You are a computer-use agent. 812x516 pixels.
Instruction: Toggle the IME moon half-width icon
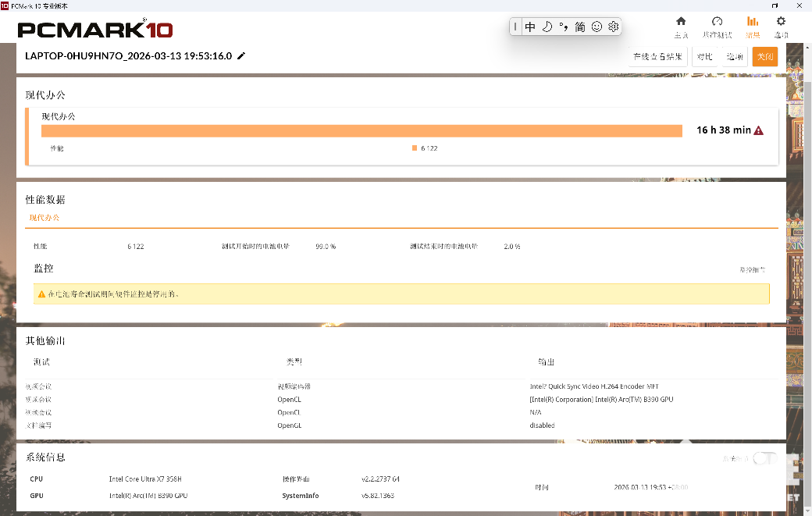coord(547,27)
